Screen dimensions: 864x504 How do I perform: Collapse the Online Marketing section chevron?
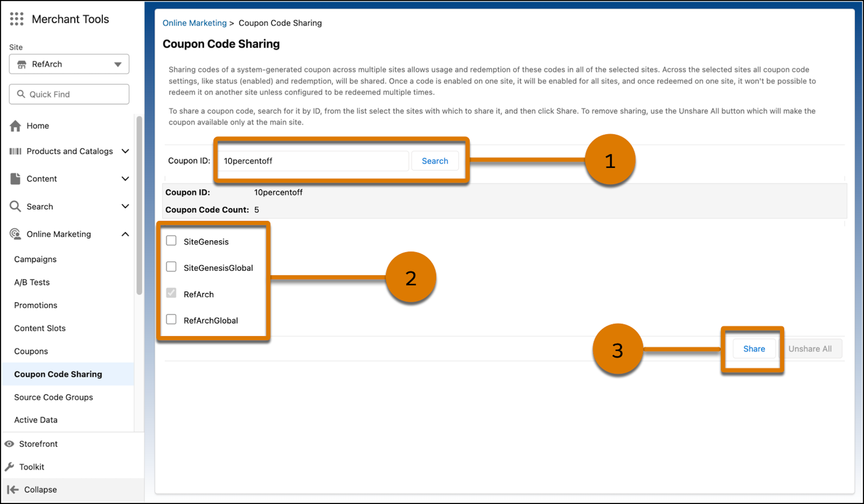coord(125,234)
